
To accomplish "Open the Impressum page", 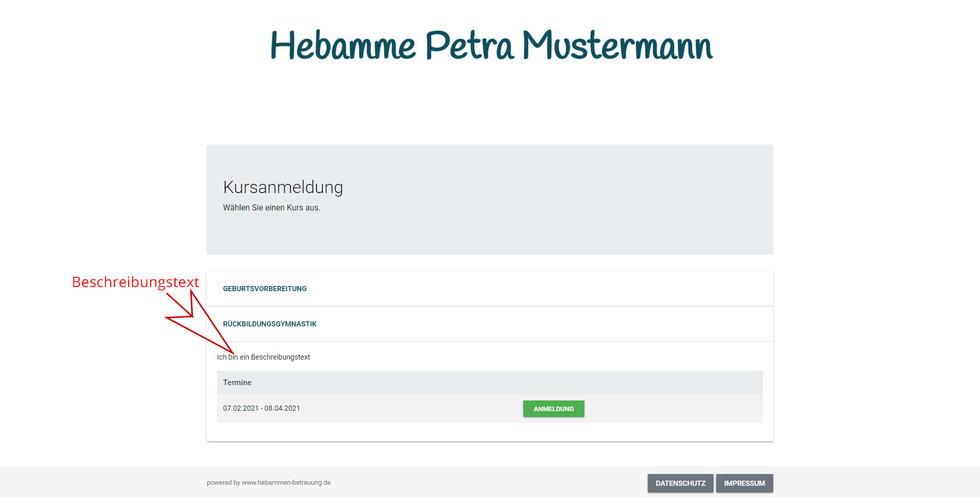I will click(744, 483).
